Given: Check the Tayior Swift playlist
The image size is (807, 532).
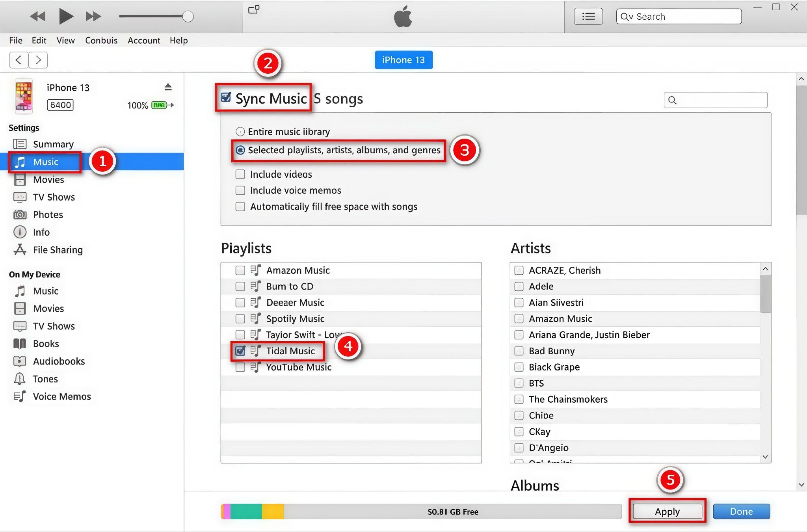Looking at the screenshot, I should [240, 335].
